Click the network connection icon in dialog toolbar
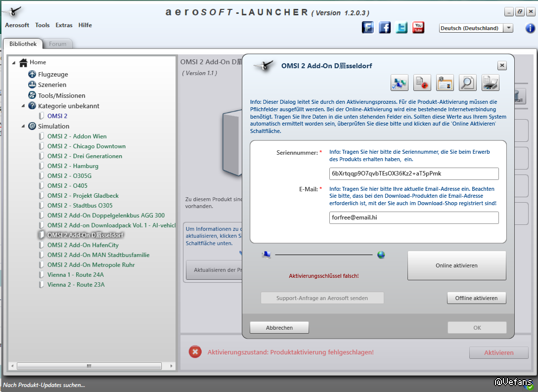Screen dimensions: 538x392 pyautogui.click(x=400, y=83)
